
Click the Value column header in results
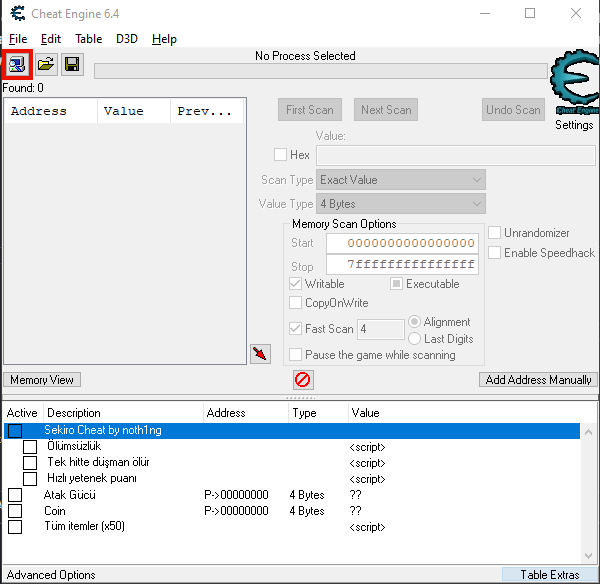pos(134,111)
